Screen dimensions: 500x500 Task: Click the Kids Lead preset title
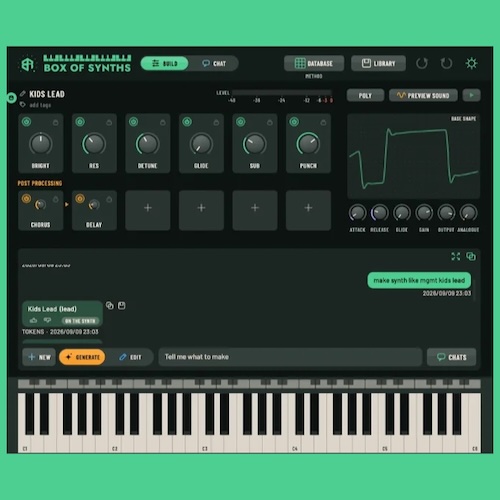[47, 94]
